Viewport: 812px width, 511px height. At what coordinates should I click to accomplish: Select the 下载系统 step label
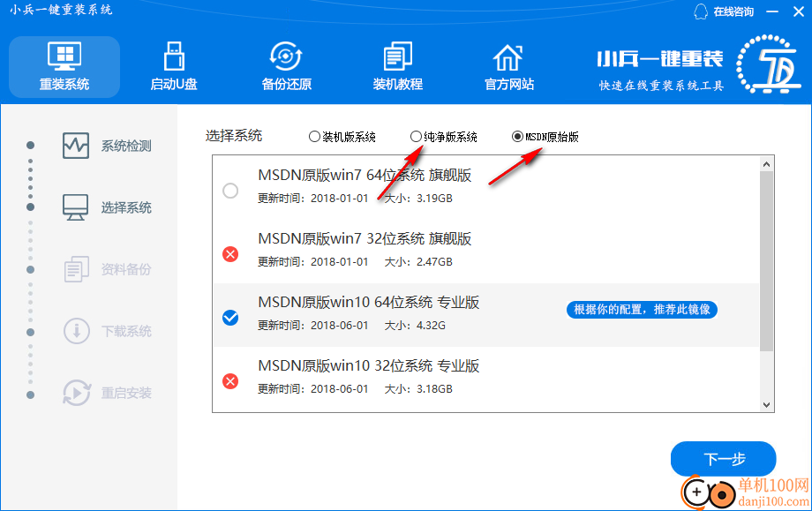[126, 331]
